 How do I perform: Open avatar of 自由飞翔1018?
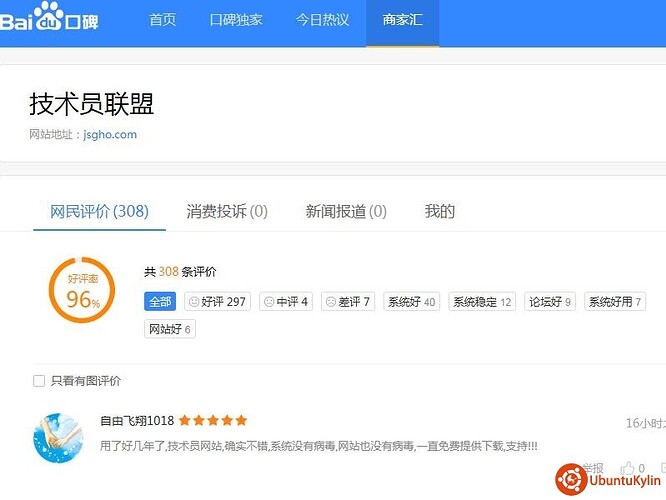(58, 438)
